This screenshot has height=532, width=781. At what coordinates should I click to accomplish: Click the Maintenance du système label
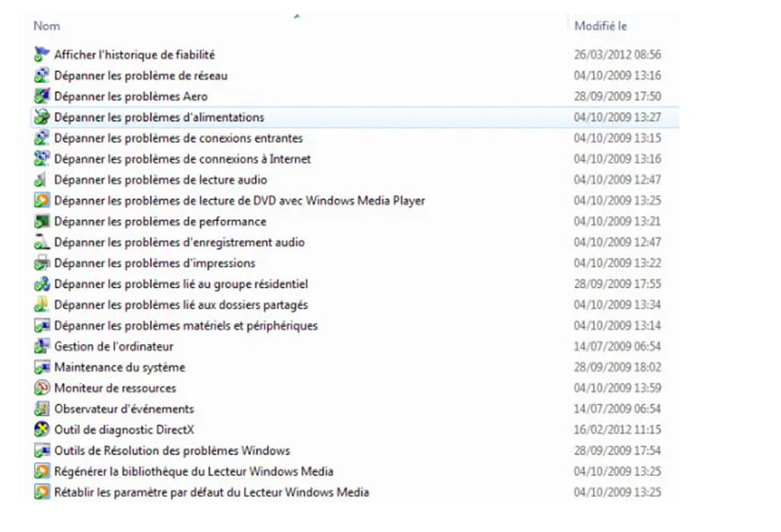coord(120,368)
